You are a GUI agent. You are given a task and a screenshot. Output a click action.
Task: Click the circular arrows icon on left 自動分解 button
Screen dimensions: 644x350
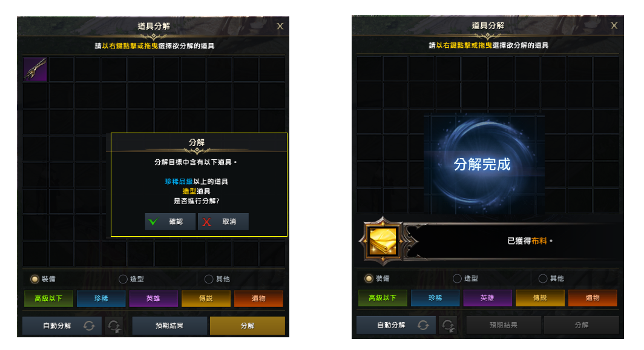(x=89, y=326)
